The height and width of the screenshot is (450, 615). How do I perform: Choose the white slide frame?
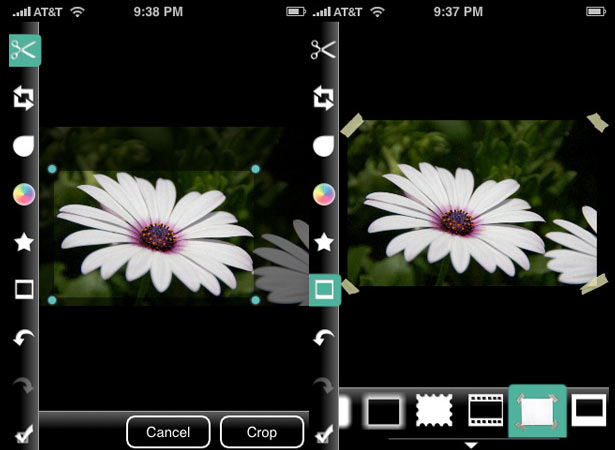point(589,410)
